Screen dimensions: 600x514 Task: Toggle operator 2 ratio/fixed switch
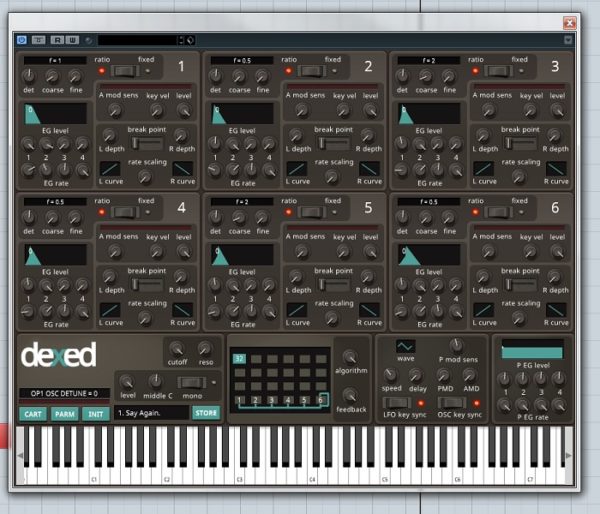311,71
